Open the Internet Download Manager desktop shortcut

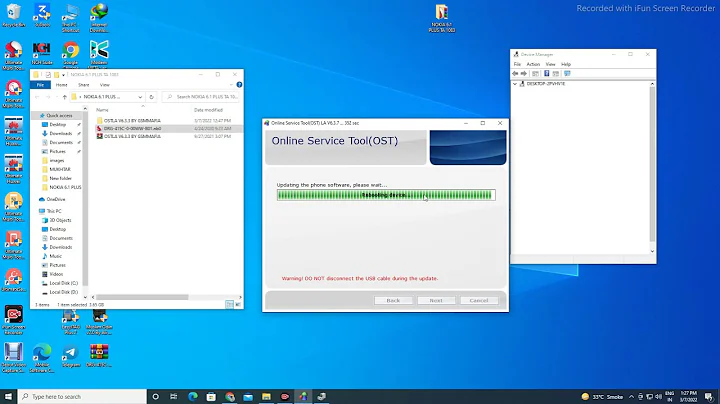point(99,17)
